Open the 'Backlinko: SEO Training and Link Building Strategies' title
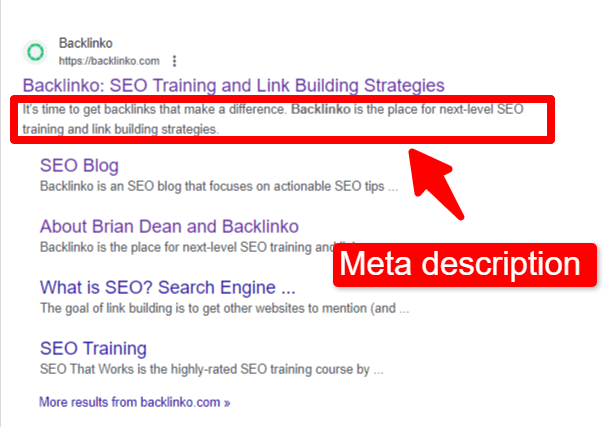 click(x=233, y=85)
